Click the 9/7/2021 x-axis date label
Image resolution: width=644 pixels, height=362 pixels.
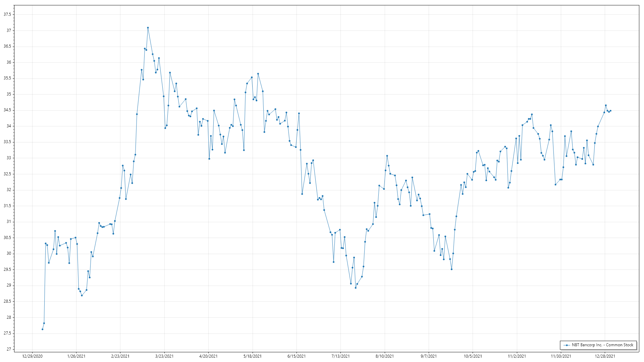click(x=429, y=356)
